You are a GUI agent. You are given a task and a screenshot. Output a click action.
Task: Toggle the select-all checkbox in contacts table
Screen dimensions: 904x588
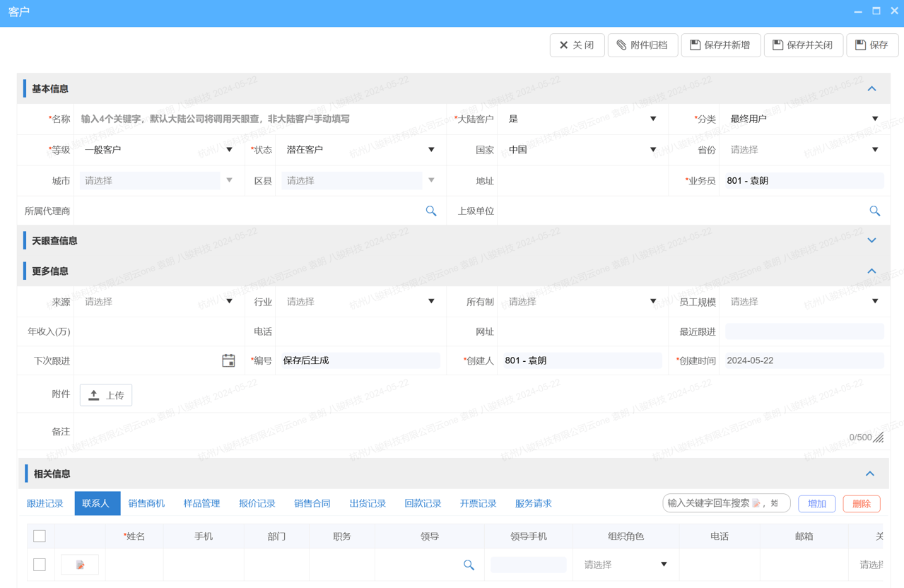click(x=40, y=536)
